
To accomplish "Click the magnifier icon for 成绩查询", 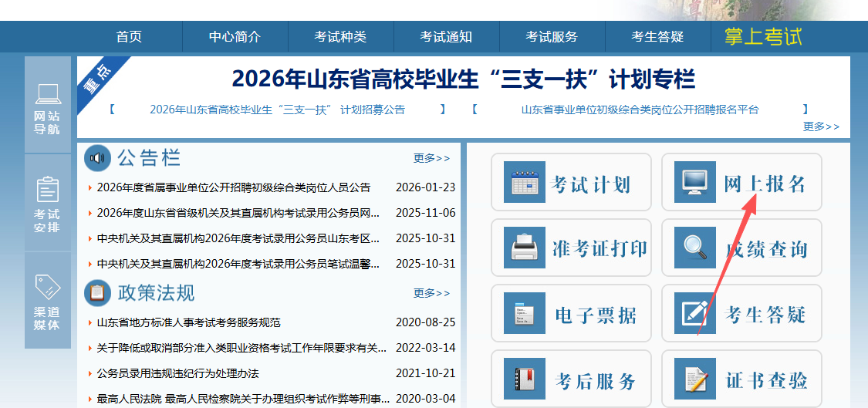I will pyautogui.click(x=694, y=248).
